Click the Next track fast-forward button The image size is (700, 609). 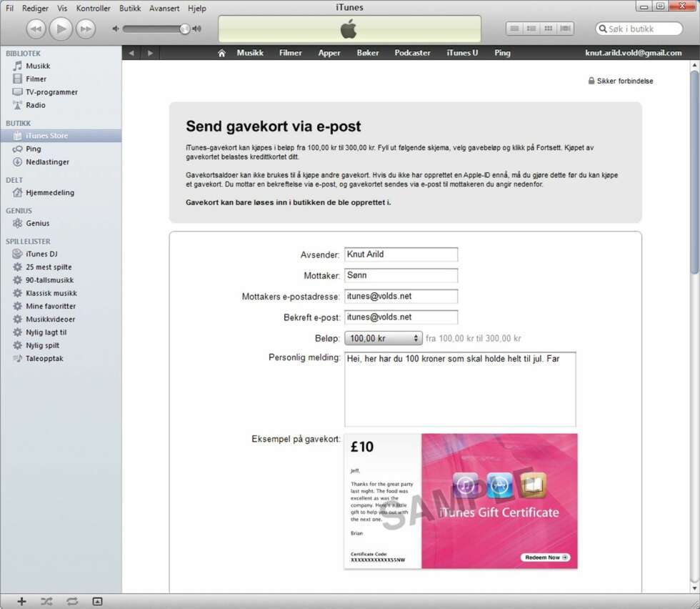[x=85, y=29]
